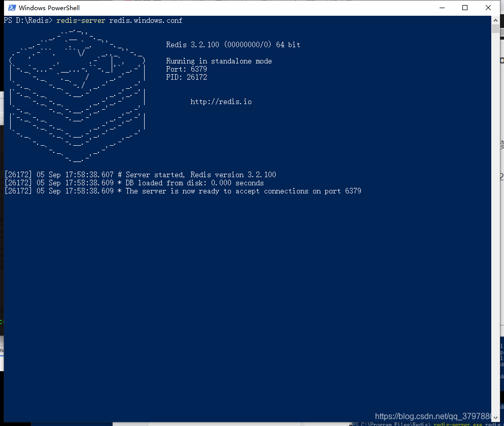The width and height of the screenshot is (504, 426).
Task: Click the PowerShell icon in title bar
Action: click(x=12, y=8)
